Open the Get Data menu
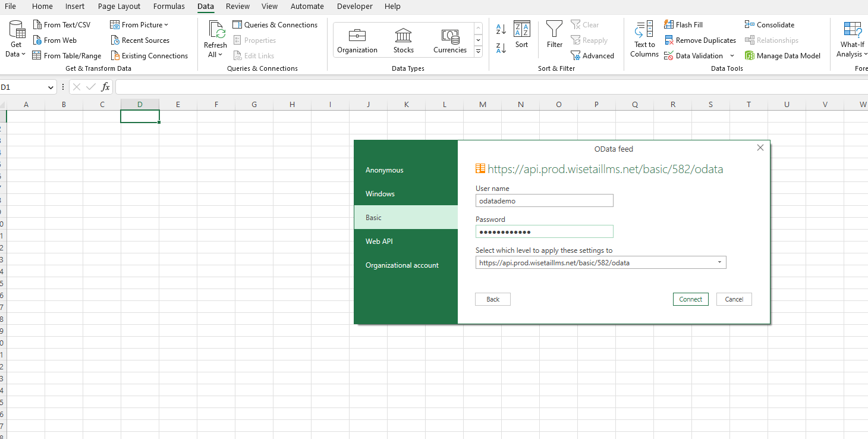This screenshot has height=439, width=868. click(x=16, y=39)
